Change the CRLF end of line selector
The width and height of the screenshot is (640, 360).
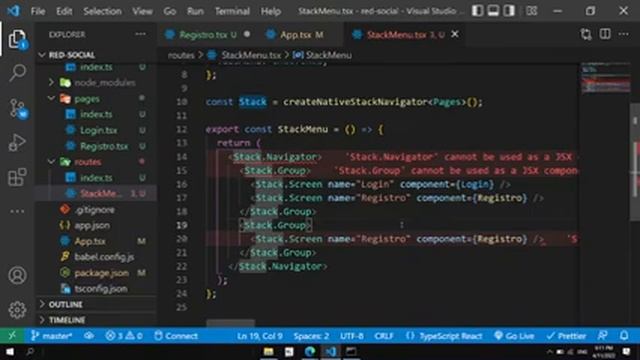[384, 336]
